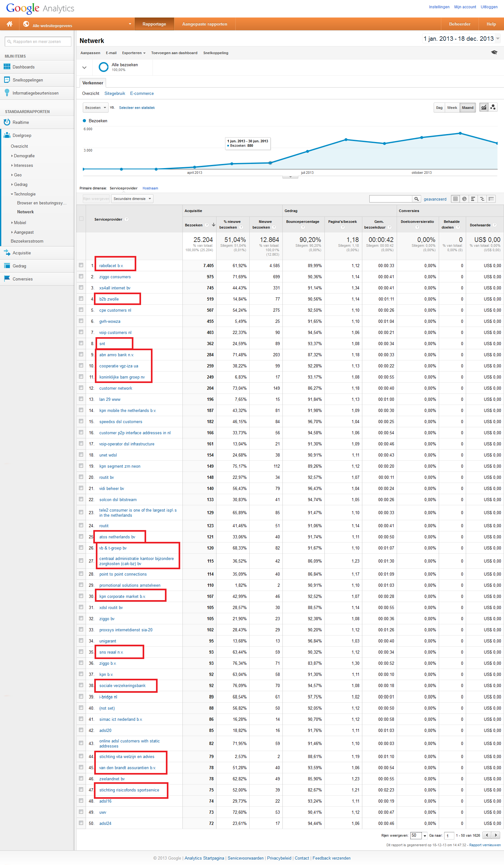This screenshot has height=865, width=504.
Task: Open the rows-per-page 50 dropdown
Action: [419, 835]
